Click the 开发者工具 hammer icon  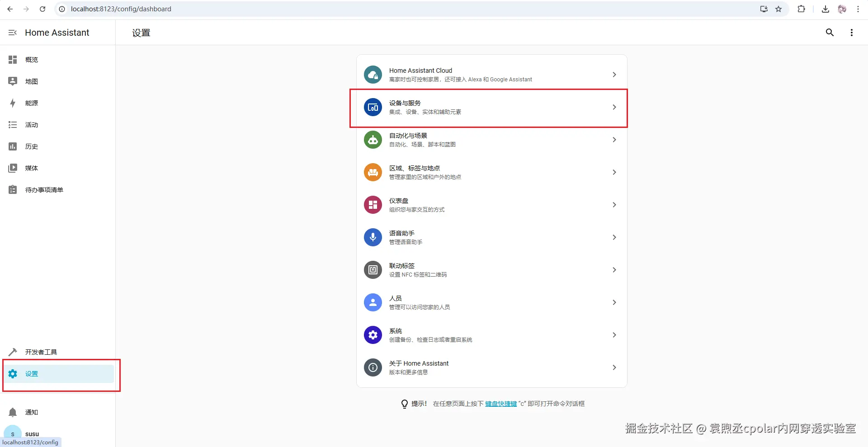point(13,352)
